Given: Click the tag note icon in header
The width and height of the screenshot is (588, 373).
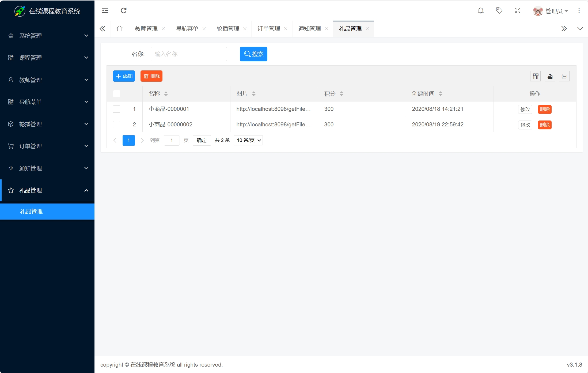Looking at the screenshot, I should pyautogui.click(x=499, y=11).
